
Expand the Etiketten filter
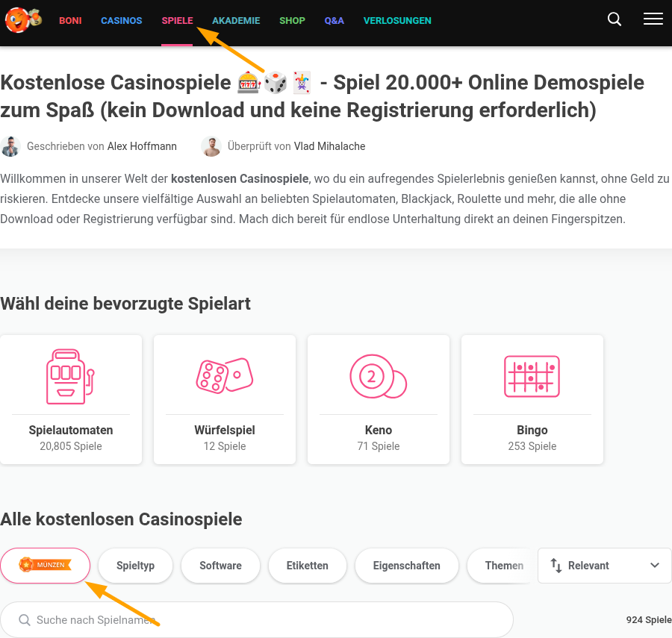(308, 566)
